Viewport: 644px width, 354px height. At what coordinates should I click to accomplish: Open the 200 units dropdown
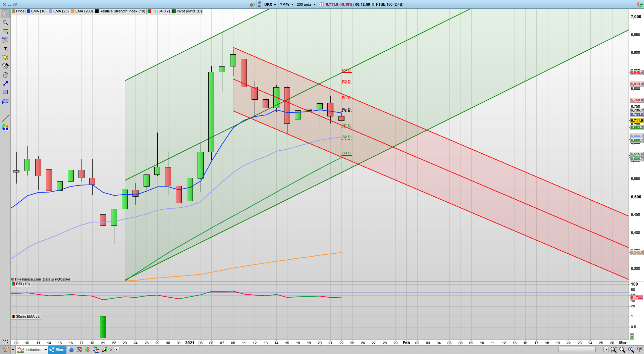coord(306,4)
